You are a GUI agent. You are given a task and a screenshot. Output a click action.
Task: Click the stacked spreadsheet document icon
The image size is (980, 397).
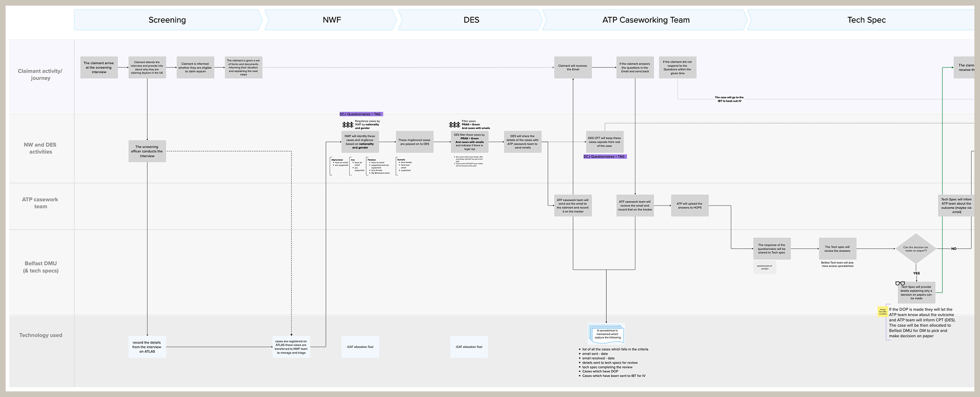pyautogui.click(x=606, y=334)
